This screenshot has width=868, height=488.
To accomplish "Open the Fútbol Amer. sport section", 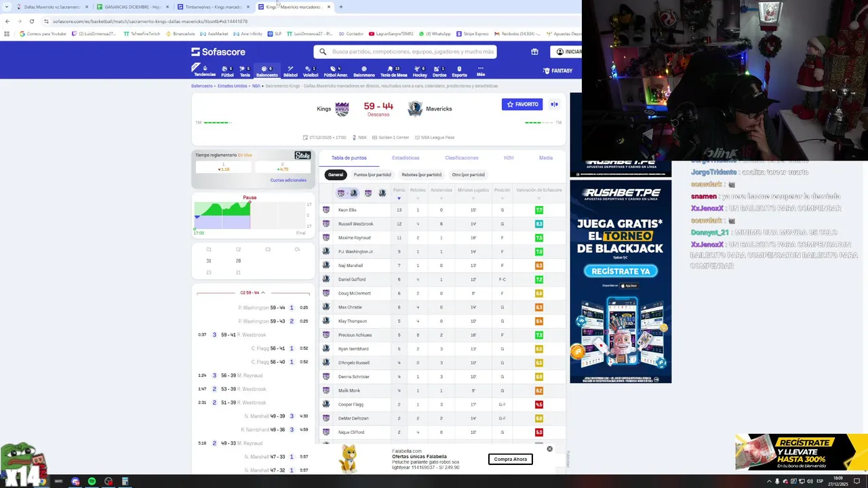I will click(x=336, y=70).
